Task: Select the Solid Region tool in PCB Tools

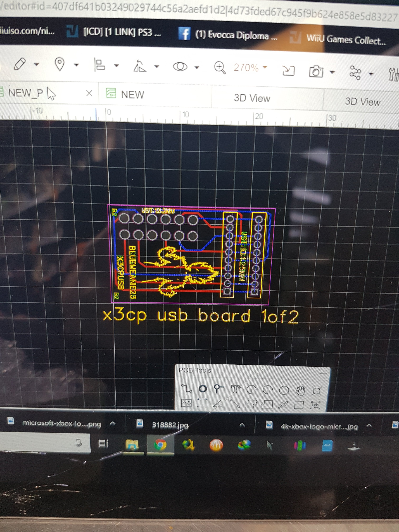Action: pos(267,405)
